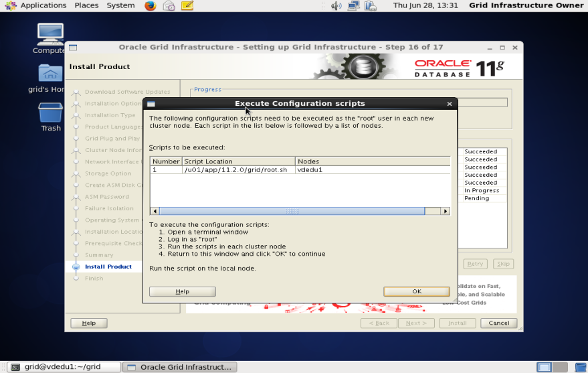Click the clock showing Thu Jun 28

tap(425, 5)
